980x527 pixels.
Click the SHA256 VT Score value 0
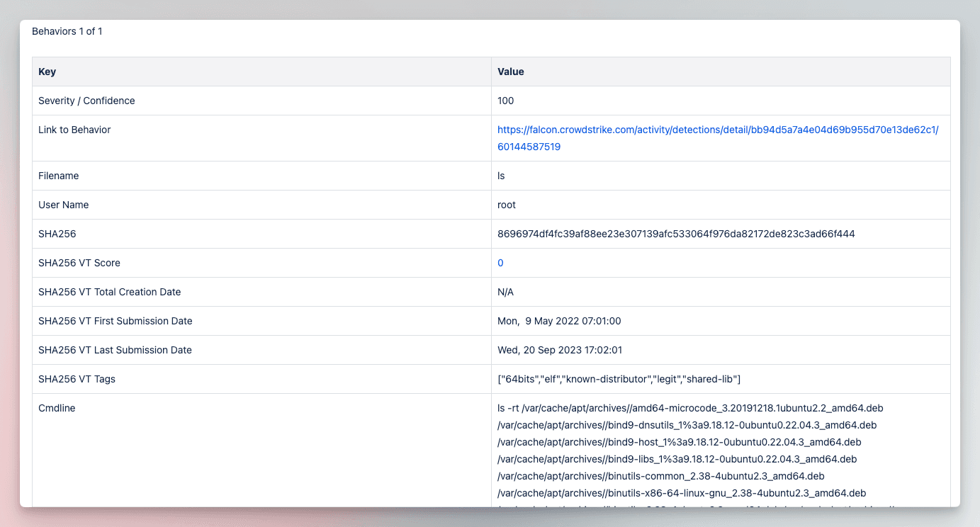tap(500, 263)
